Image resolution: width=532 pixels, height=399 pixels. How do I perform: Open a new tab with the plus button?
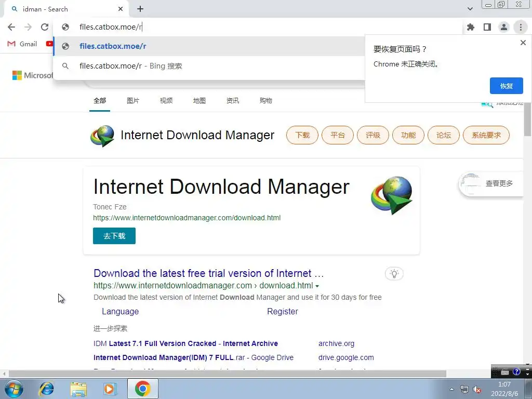tap(140, 9)
